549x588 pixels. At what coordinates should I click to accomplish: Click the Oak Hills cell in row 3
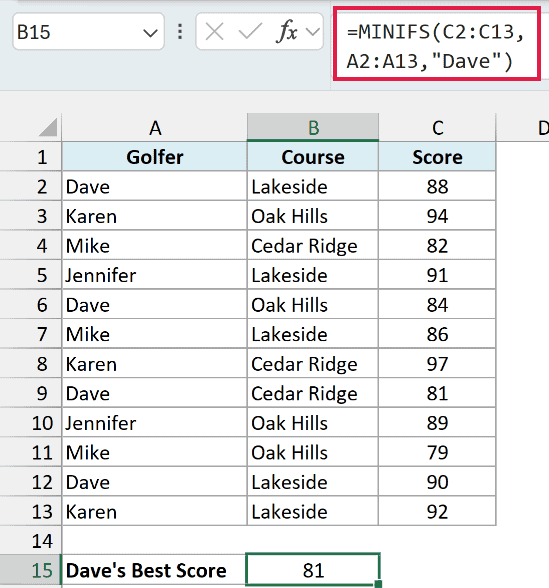click(313, 216)
